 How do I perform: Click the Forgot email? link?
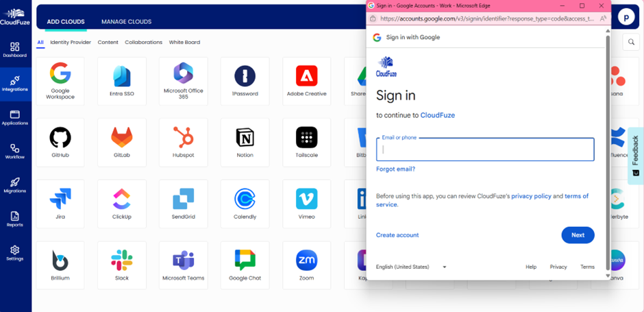(395, 169)
